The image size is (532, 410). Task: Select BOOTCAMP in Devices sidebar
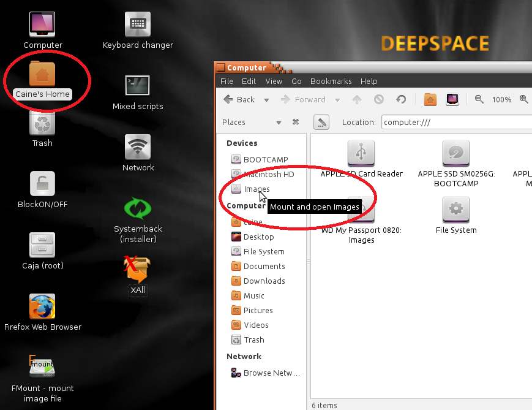(x=260, y=159)
